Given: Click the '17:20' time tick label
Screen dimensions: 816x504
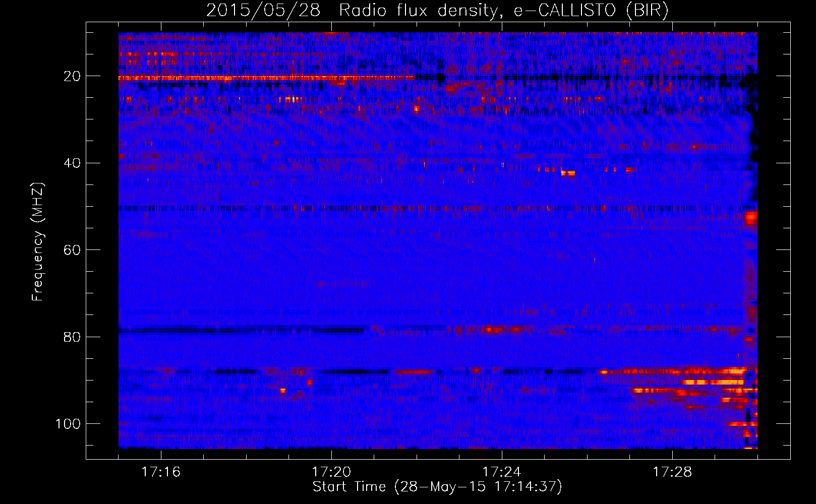Looking at the screenshot, I should pyautogui.click(x=331, y=472).
